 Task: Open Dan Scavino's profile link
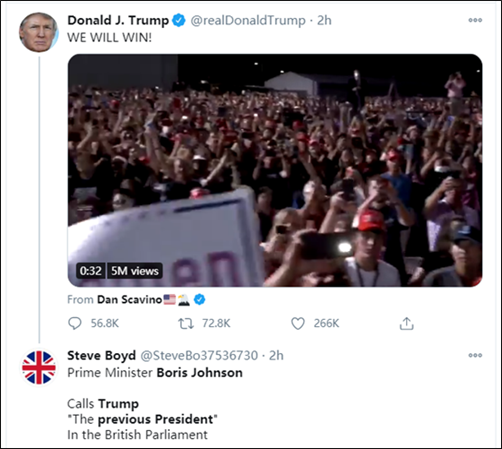(x=129, y=300)
